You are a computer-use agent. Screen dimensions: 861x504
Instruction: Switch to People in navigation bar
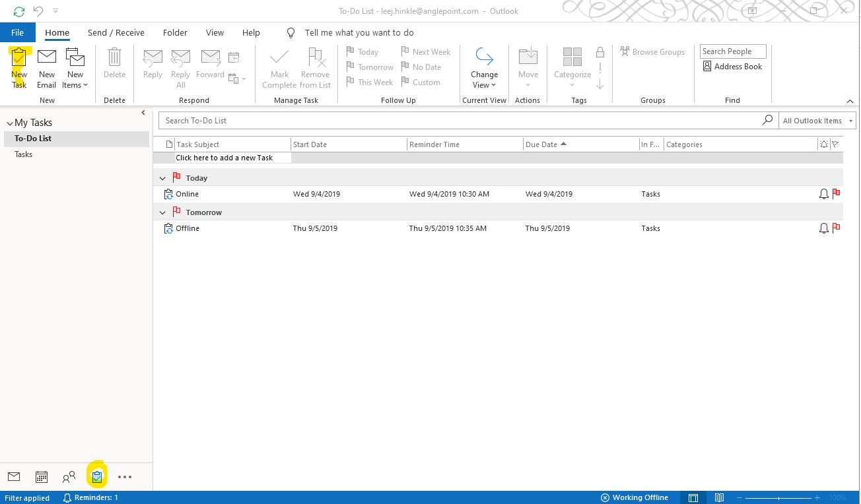69,476
